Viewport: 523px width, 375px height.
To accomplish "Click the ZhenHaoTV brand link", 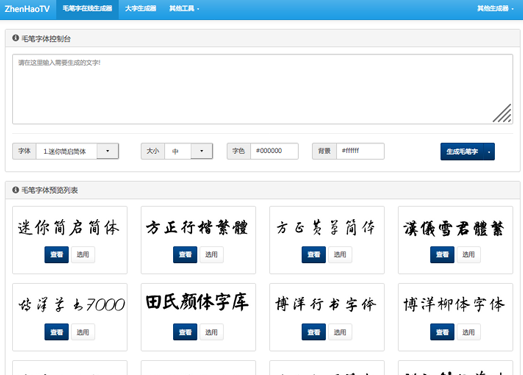I will click(27, 9).
